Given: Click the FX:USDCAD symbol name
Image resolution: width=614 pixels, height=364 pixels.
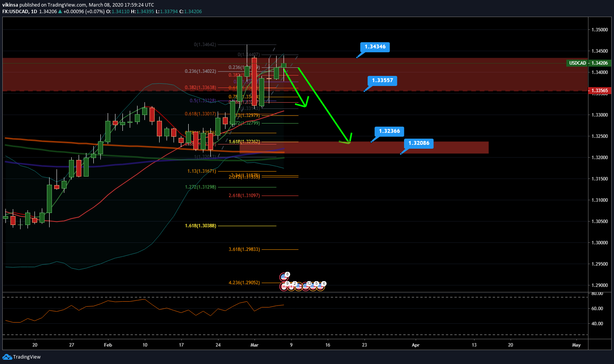Looking at the screenshot, I should point(15,12).
